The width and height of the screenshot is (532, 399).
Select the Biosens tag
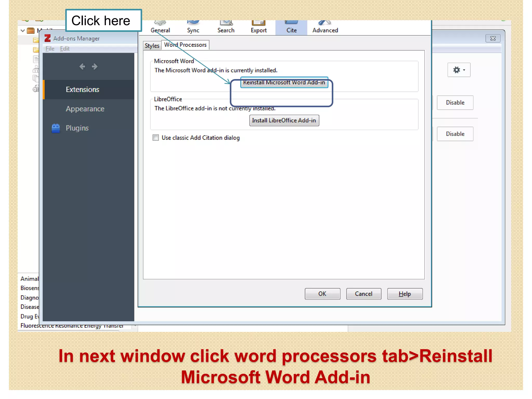click(x=30, y=288)
